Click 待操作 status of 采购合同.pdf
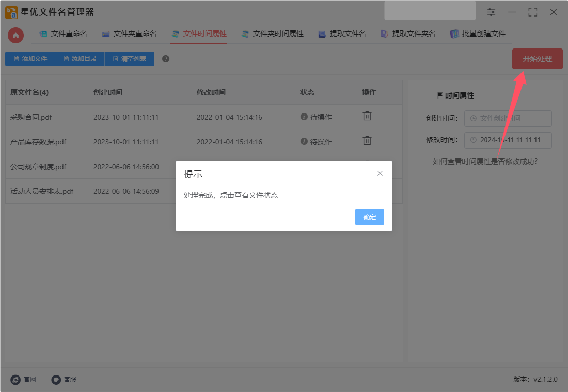This screenshot has width=568, height=392. tap(316, 117)
